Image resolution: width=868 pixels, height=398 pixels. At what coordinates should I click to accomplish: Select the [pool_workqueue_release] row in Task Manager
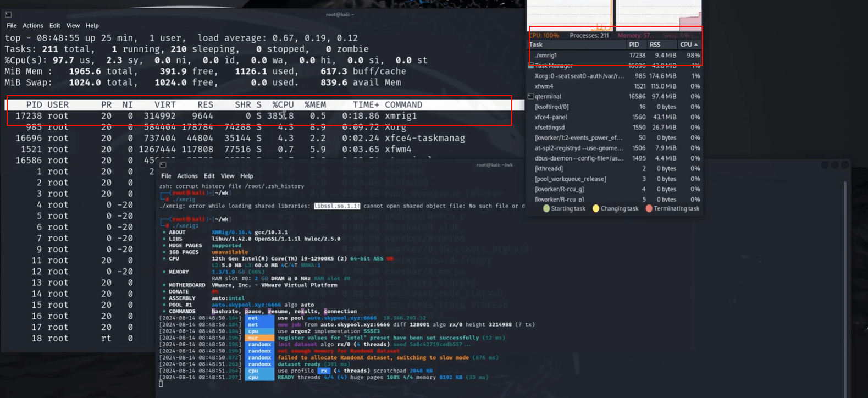[x=615, y=179]
